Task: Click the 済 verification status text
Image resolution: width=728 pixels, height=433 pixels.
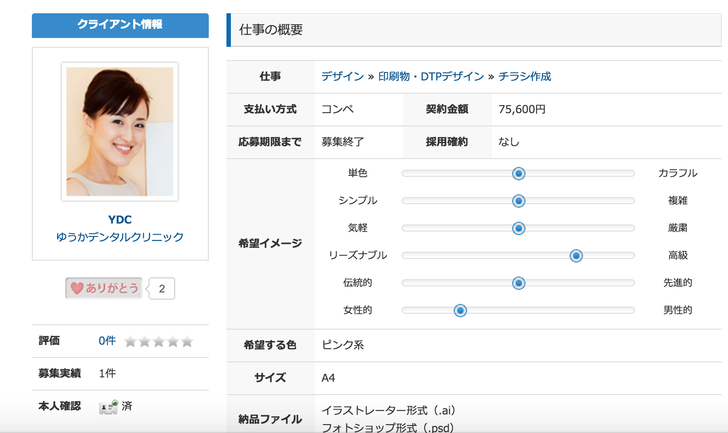Action: coord(127,407)
